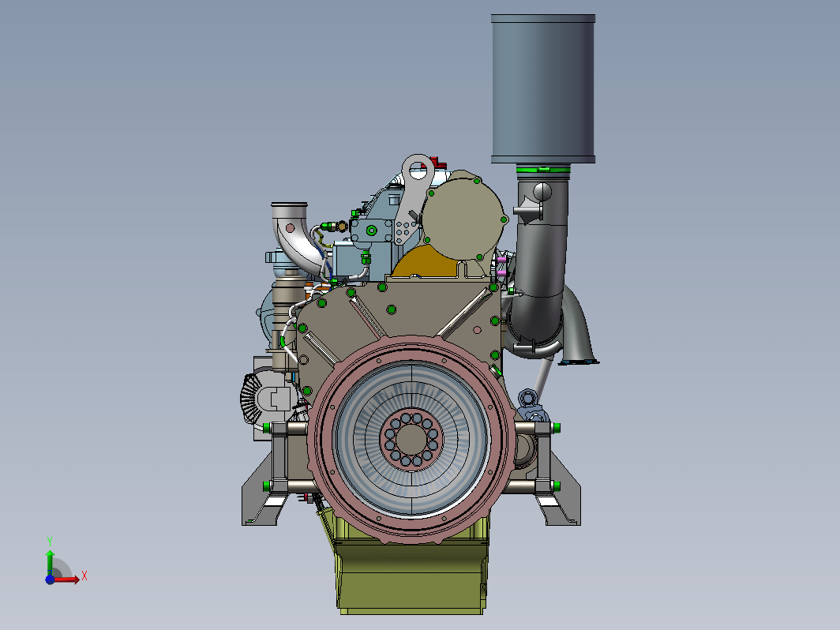Select the golden yellow part under round cover
The height and width of the screenshot is (630, 840).
click(x=426, y=264)
